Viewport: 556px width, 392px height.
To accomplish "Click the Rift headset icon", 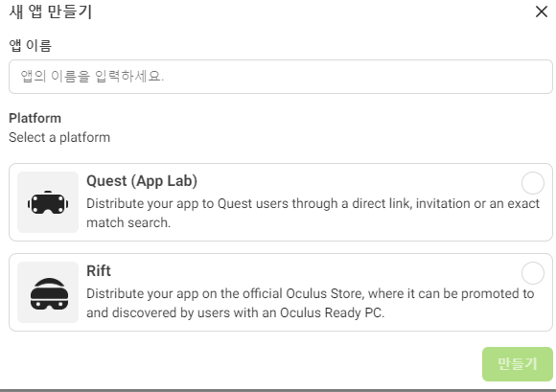I will [49, 294].
